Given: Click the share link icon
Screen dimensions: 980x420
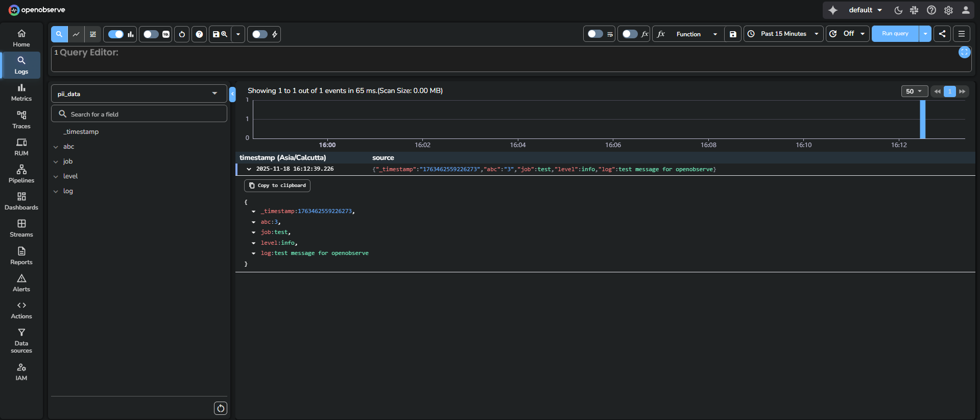Looking at the screenshot, I should 942,34.
